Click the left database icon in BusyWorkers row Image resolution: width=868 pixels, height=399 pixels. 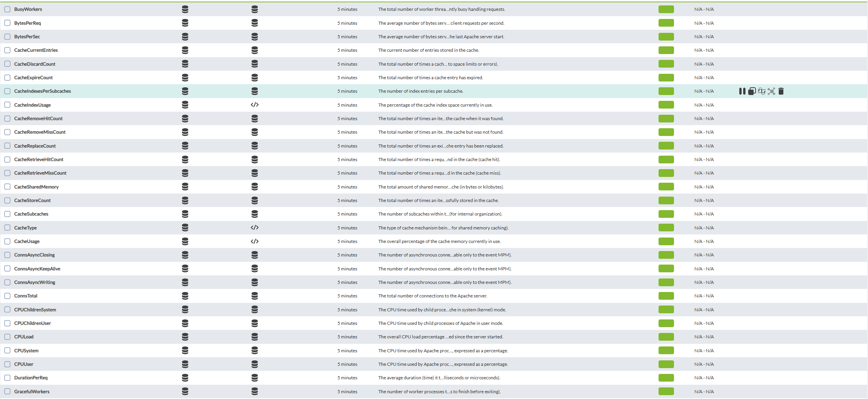185,9
